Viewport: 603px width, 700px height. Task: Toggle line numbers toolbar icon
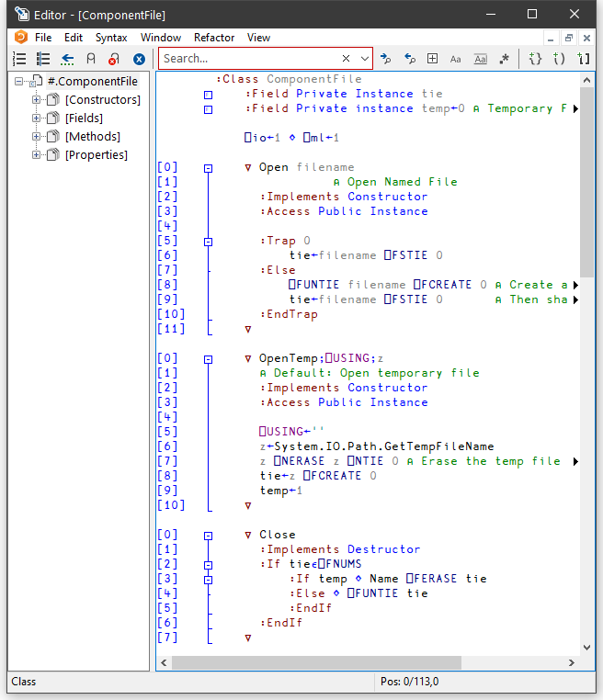[x=19, y=59]
